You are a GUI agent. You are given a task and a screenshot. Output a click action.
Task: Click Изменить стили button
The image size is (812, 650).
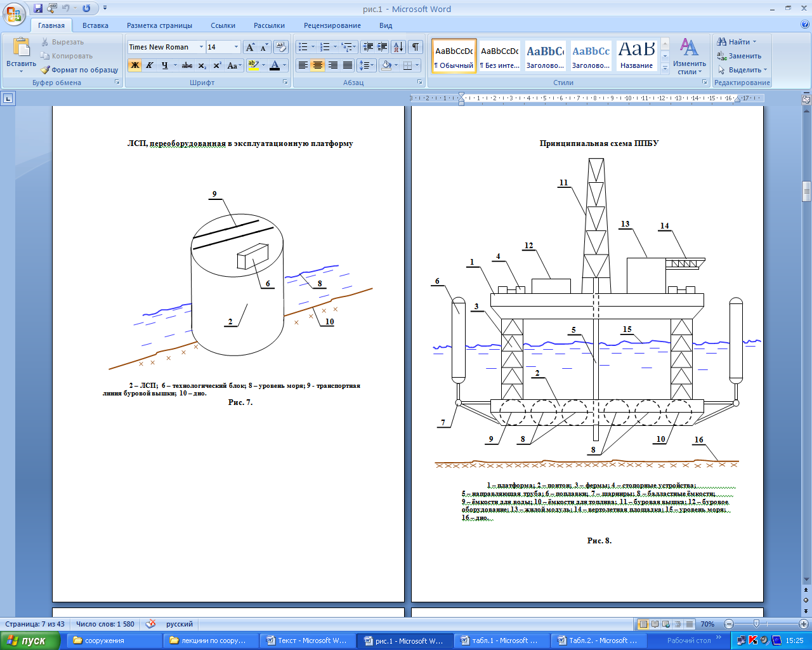pos(689,58)
